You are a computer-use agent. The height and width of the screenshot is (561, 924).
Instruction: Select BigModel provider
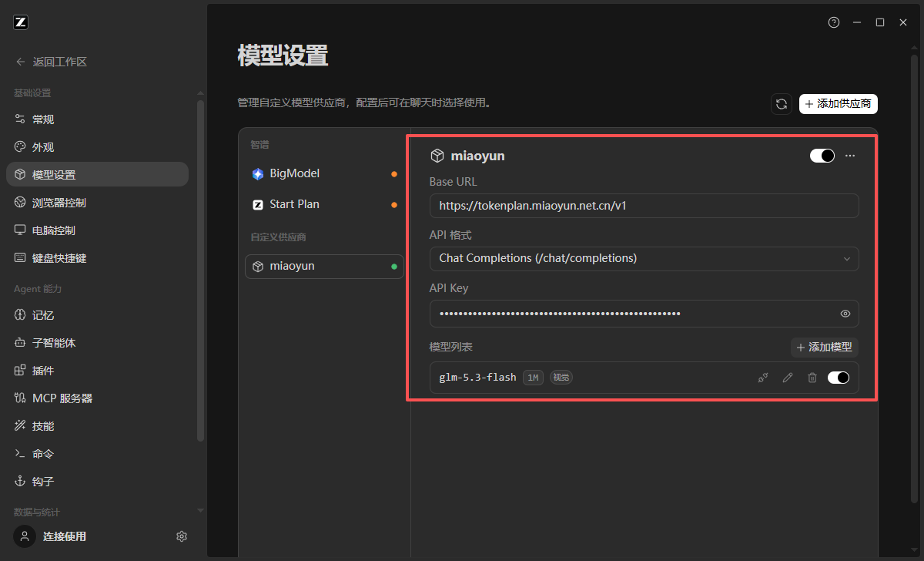pos(324,174)
